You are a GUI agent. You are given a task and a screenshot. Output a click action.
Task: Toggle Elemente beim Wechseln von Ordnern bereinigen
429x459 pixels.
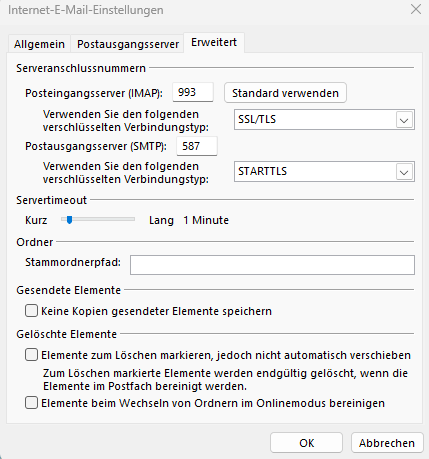point(31,403)
